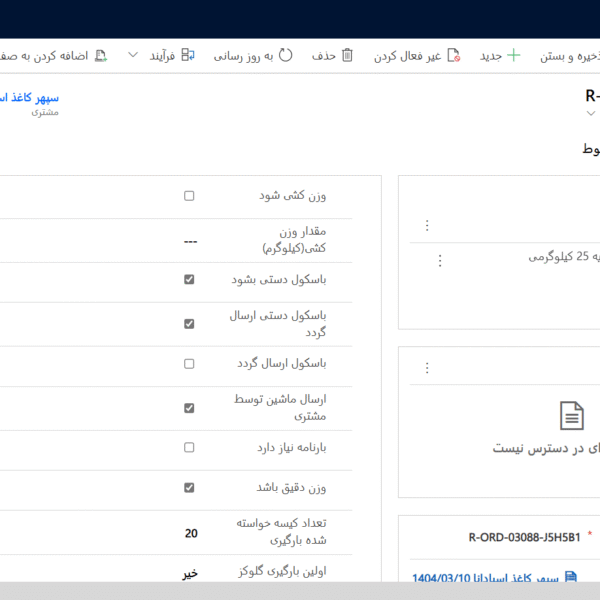Click the Process (فرآیند) flow icon
This screenshot has height=600, width=600.
pyautogui.click(x=189, y=56)
